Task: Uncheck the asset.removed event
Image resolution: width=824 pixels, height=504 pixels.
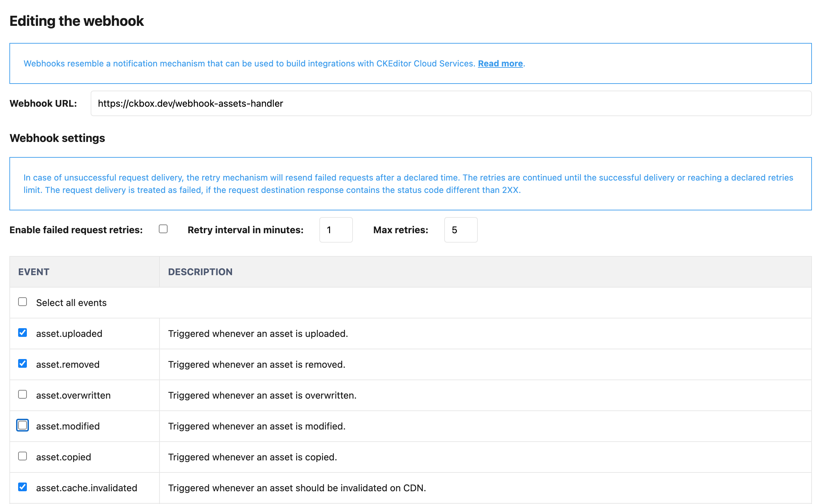Action: (x=22, y=363)
